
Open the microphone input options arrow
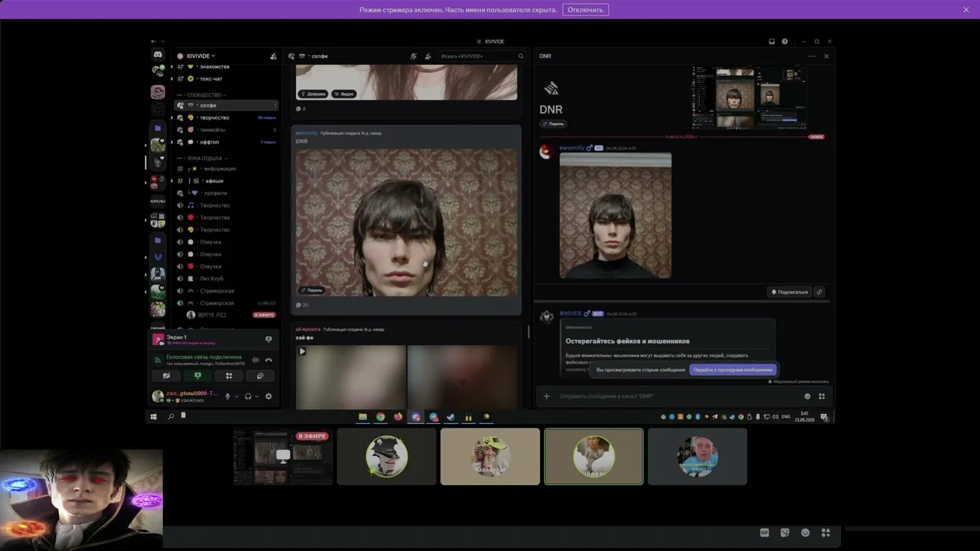(236, 396)
